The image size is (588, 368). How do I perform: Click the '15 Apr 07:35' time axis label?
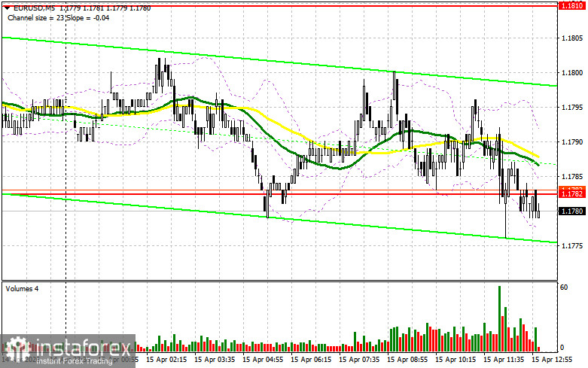(359, 360)
